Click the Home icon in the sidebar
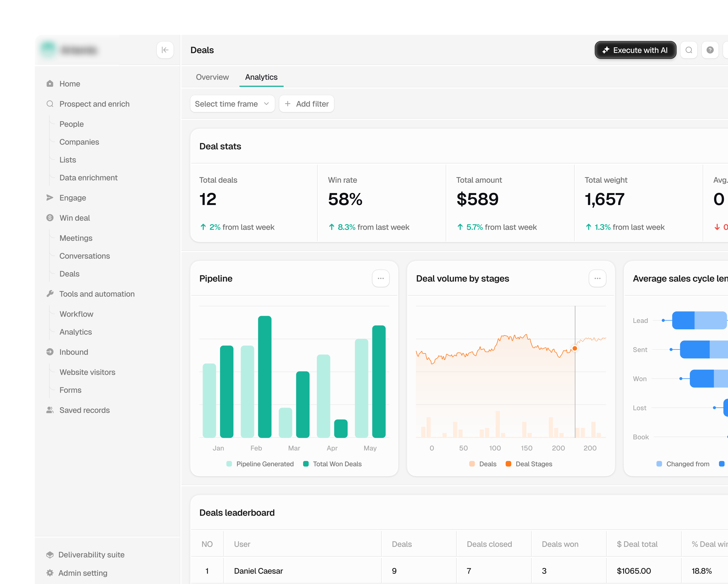The height and width of the screenshot is (584, 728). coord(50,83)
